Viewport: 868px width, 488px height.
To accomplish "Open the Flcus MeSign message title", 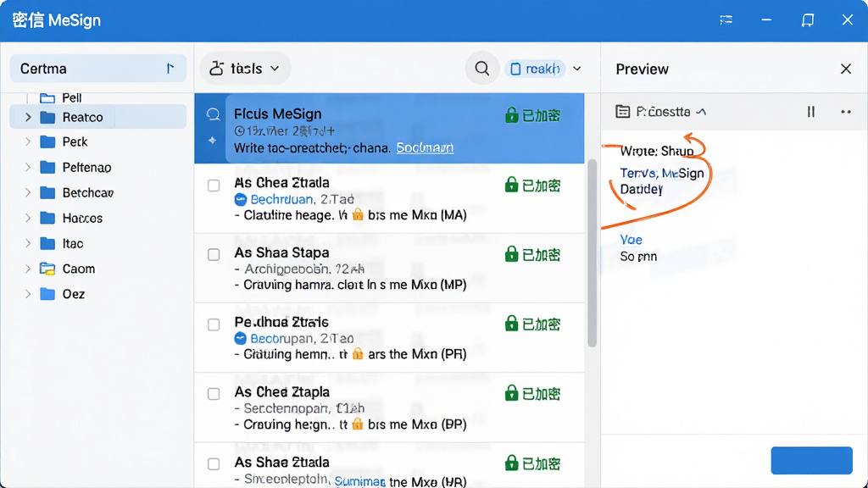I will 278,114.
